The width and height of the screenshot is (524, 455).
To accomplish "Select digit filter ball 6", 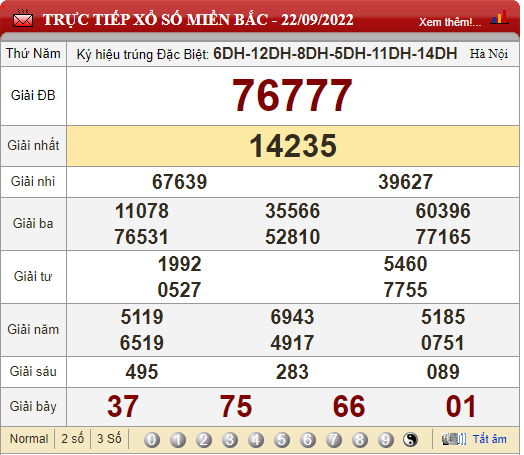I will tap(308, 440).
